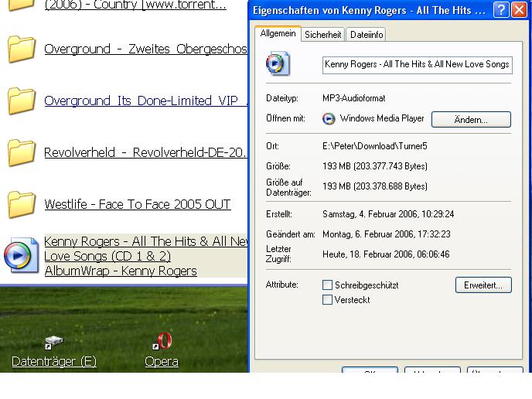Click the Montag, 6. Februar 2006 modified date
Viewport: 532px width, 399px height.
pos(387,234)
